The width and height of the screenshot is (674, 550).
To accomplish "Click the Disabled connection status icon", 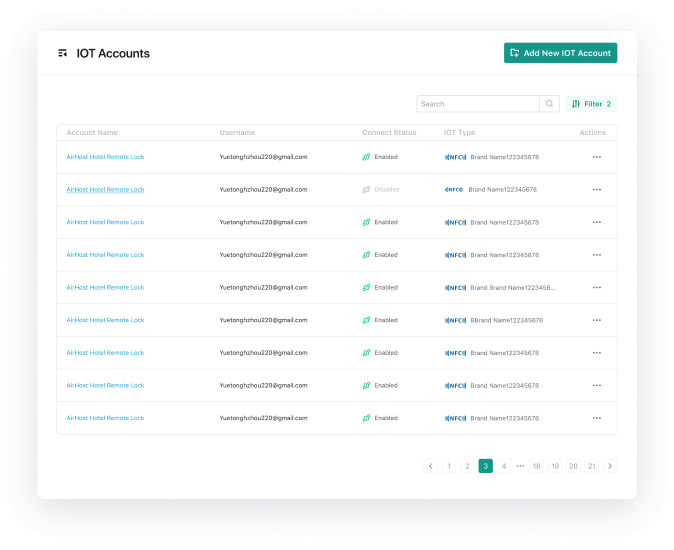I will tap(366, 190).
